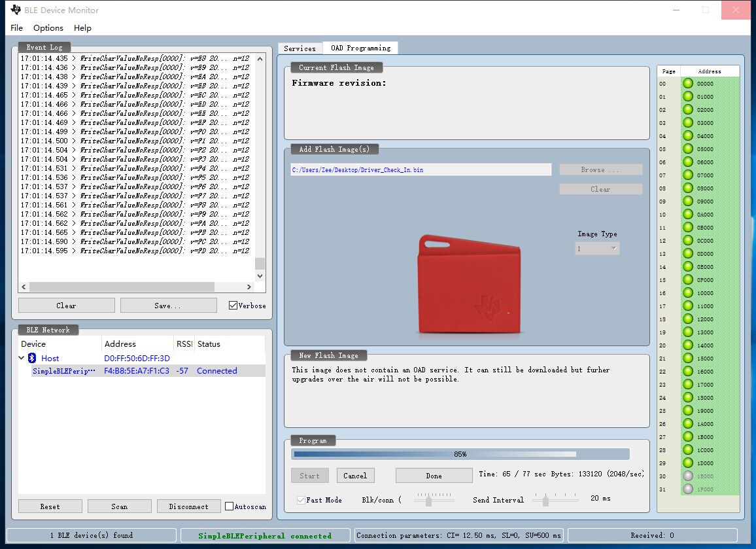Screen dimensions: 756x549
Task: Cancel the OAD programming
Action: pyautogui.click(x=355, y=475)
